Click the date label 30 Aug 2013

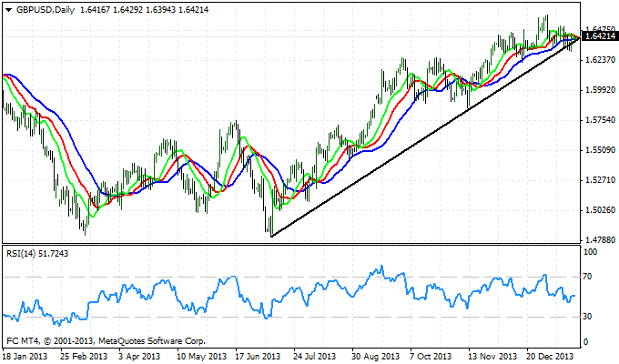tap(375, 356)
